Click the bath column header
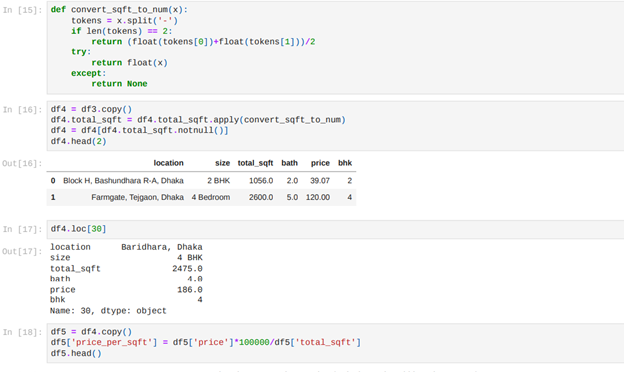This screenshot has width=624, height=372. (x=289, y=163)
